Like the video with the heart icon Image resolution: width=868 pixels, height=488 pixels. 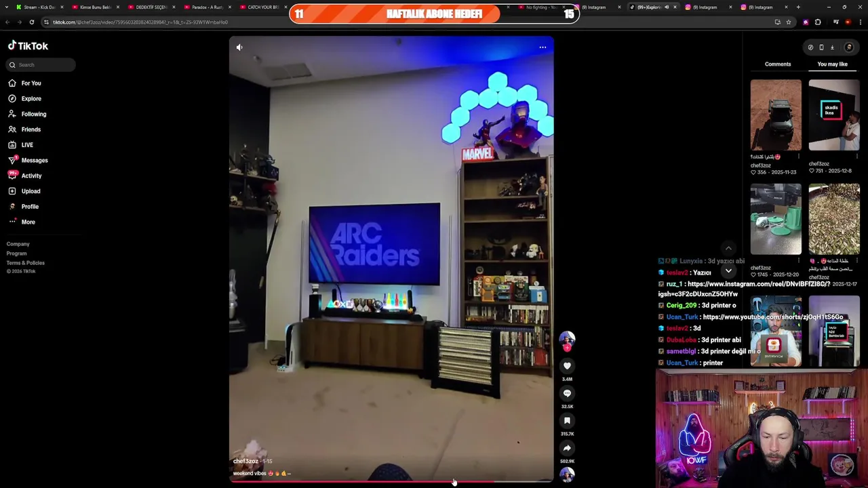(567, 366)
